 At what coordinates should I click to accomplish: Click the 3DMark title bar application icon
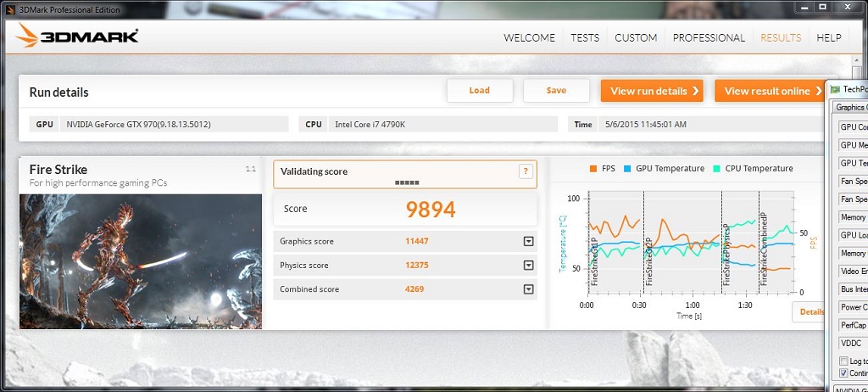point(10,9)
